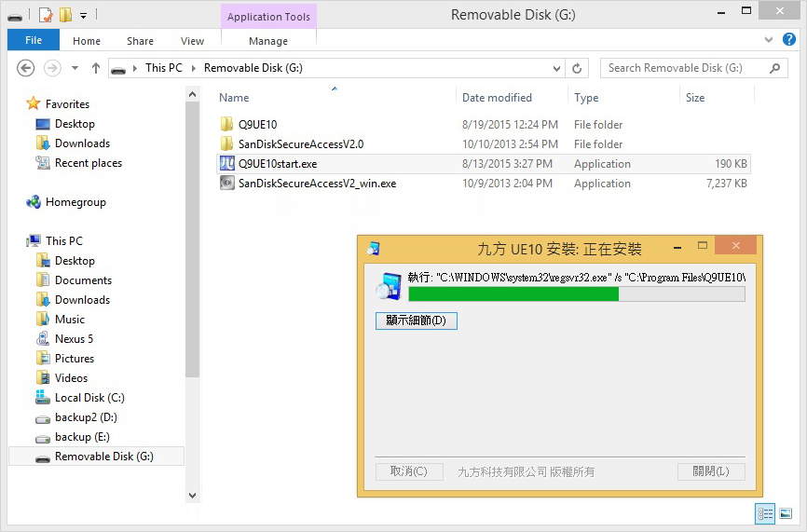807x532 pixels.
Task: Go back with the Back arrow
Action: click(x=26, y=68)
